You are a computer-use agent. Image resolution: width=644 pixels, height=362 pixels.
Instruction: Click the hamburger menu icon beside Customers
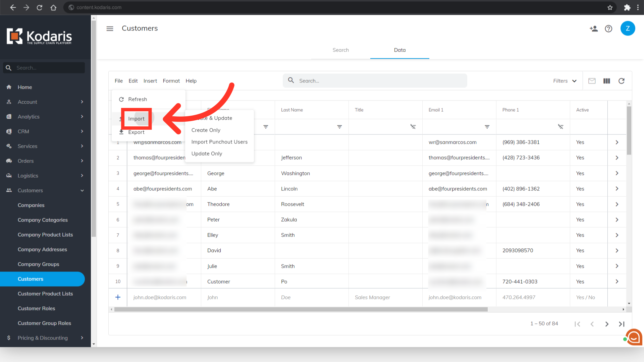pyautogui.click(x=110, y=28)
